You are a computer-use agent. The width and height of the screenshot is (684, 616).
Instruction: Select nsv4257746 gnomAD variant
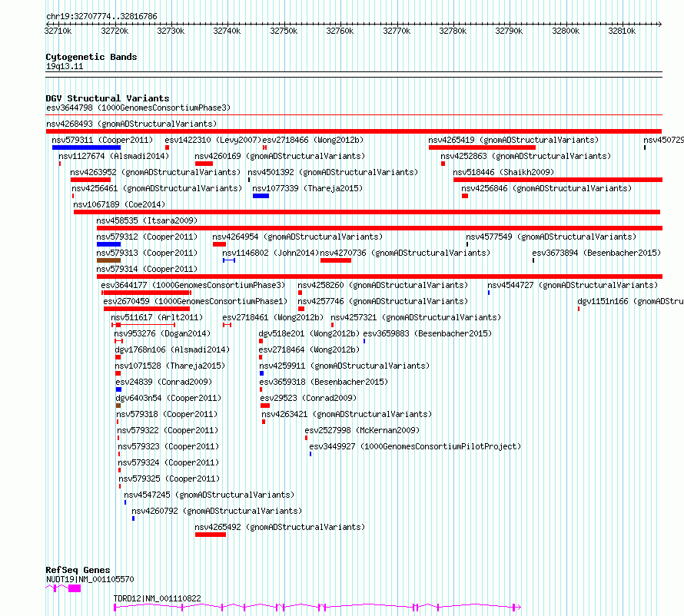(383, 301)
